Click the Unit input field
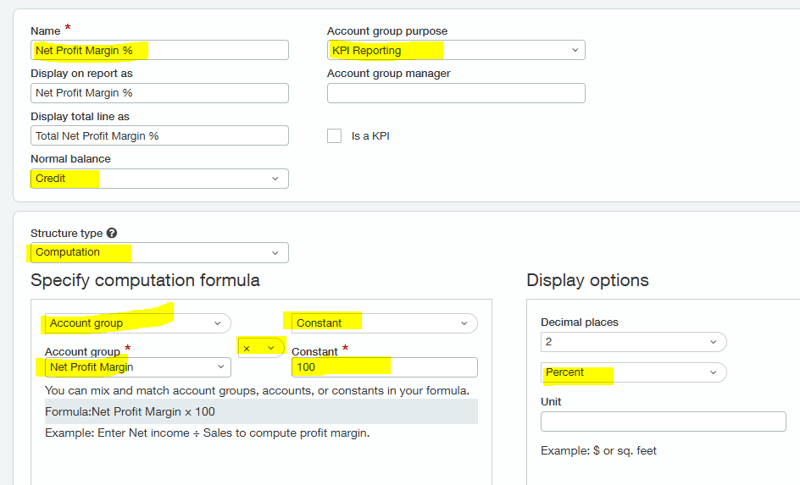 pos(663,422)
